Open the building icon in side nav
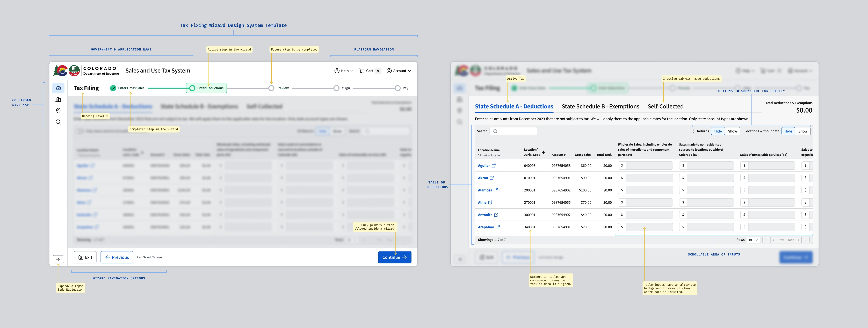868x328 pixels. [58, 100]
